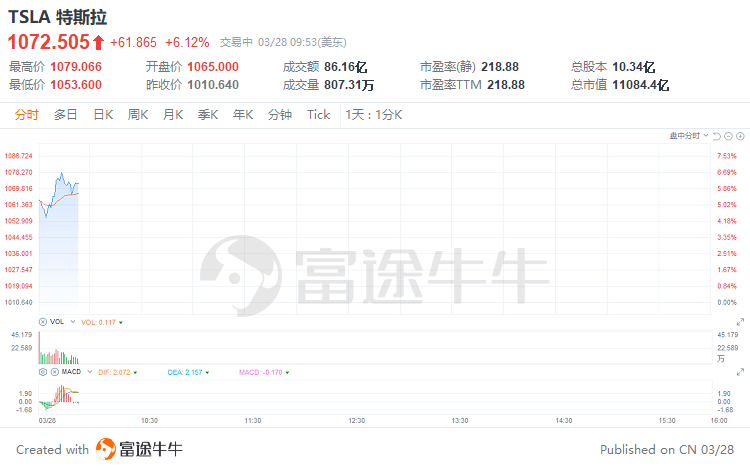This screenshot has height=470, width=750.
Task: Click the 总市值 value 11084.4亿
Action: [x=640, y=85]
